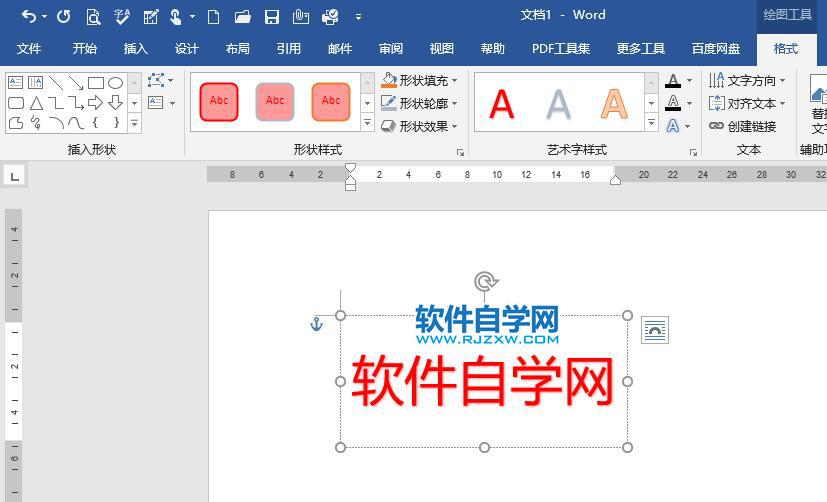Screen dimensions: 827x502
Task: Create new blank document icon
Action: [x=214, y=17]
